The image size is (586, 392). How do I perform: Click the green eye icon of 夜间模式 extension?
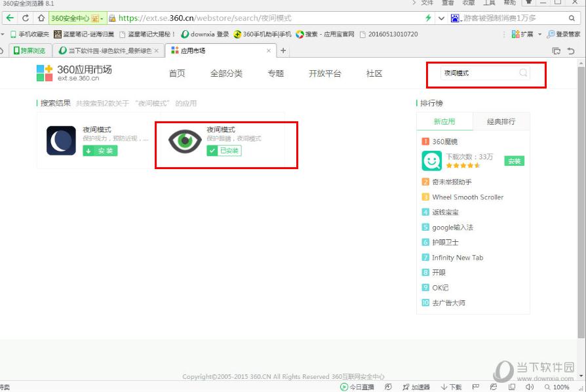[185, 140]
